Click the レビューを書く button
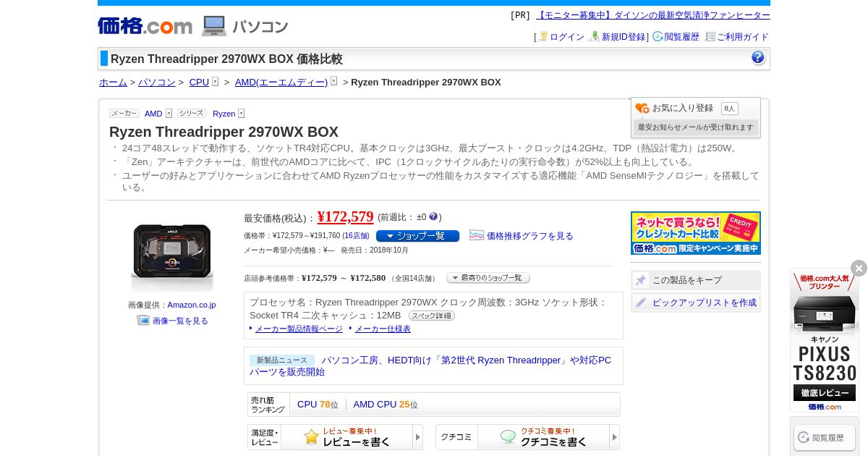Screen dimensions: 868x456 pyautogui.click(x=347, y=437)
